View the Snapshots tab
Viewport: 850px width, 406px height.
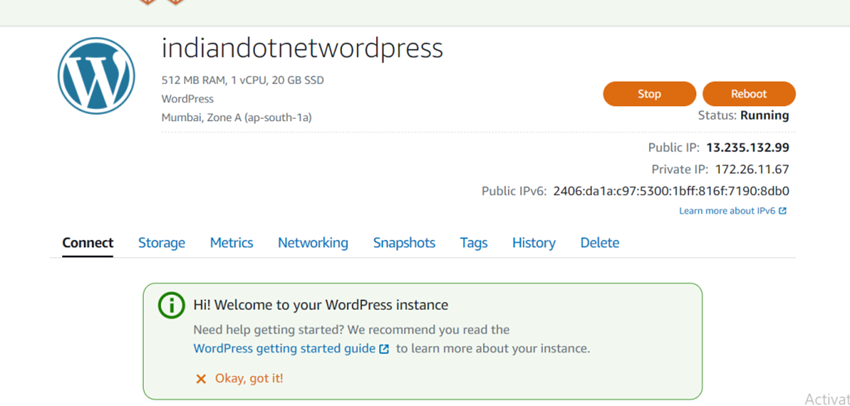pyautogui.click(x=404, y=243)
